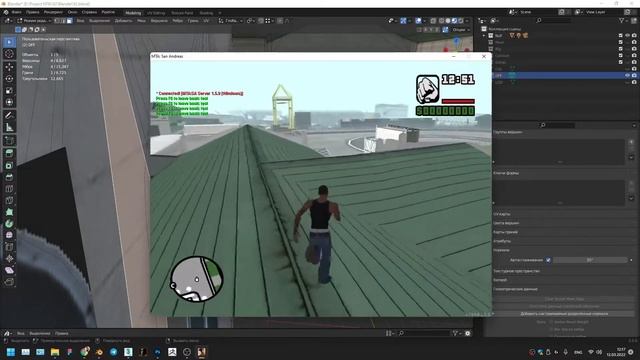Switch to the Texture Paint workspace tab

point(182,13)
